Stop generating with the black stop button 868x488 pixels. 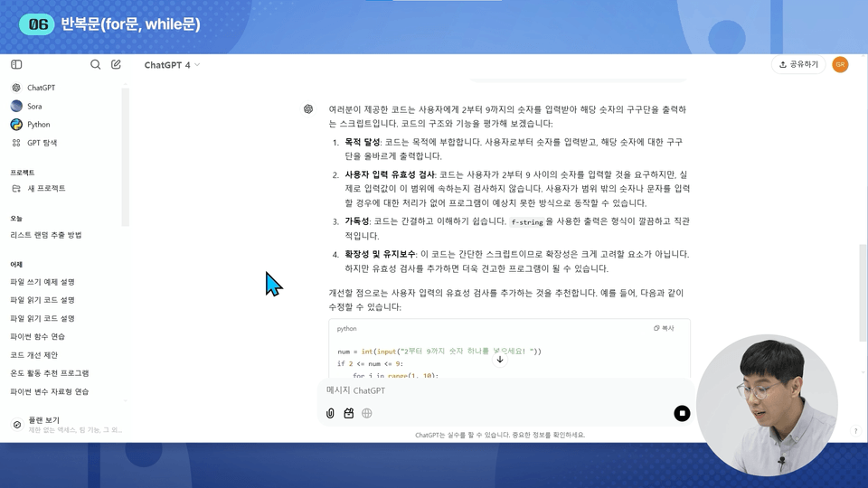click(682, 413)
